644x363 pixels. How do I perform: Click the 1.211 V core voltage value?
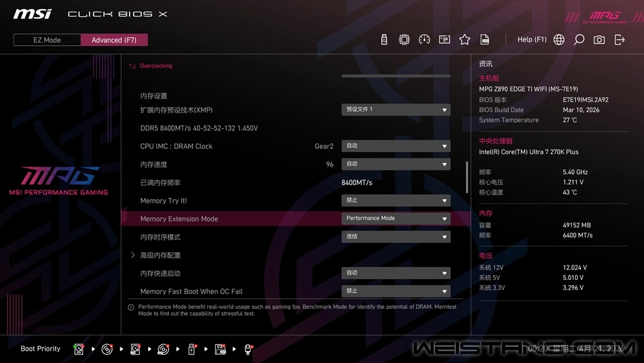[x=573, y=182]
